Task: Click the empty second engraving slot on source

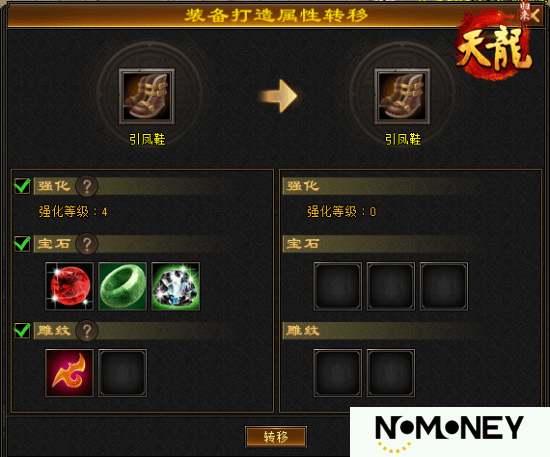Action: [x=122, y=373]
